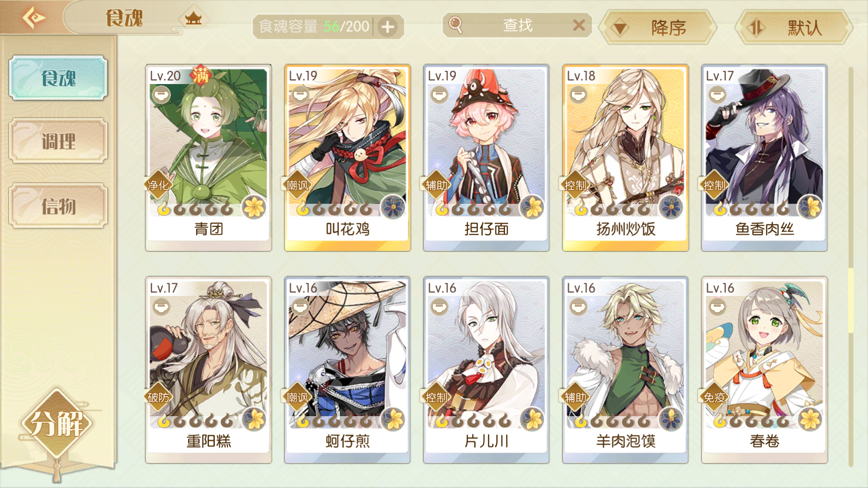Click the plus icon to expand capacity

coord(388,27)
